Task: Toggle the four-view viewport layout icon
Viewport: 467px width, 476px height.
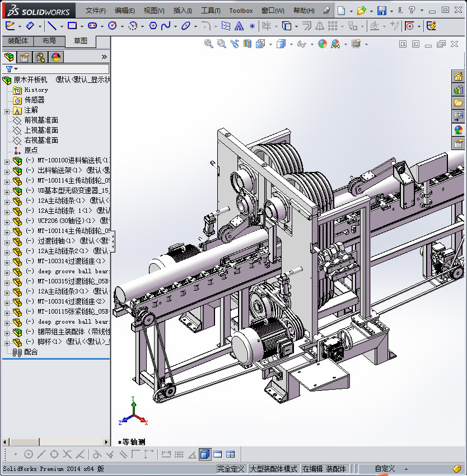Action: (x=231, y=455)
